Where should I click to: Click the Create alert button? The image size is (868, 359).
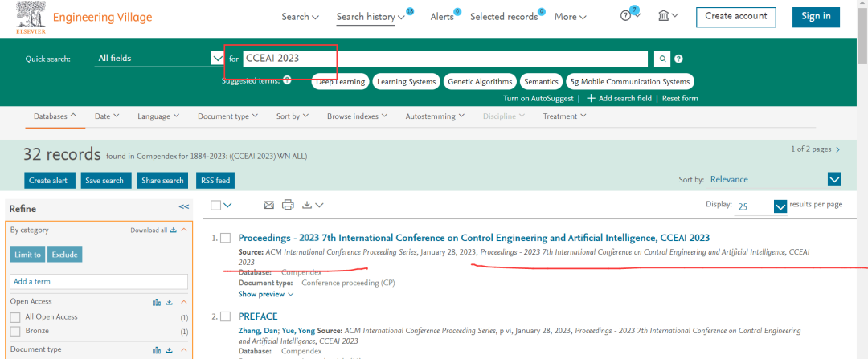pos(49,181)
